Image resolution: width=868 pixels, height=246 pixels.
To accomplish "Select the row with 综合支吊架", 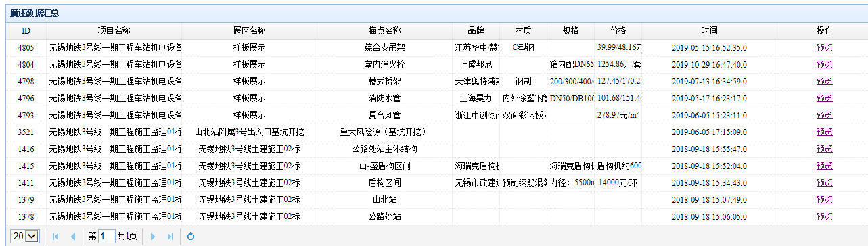I will click(434, 48).
